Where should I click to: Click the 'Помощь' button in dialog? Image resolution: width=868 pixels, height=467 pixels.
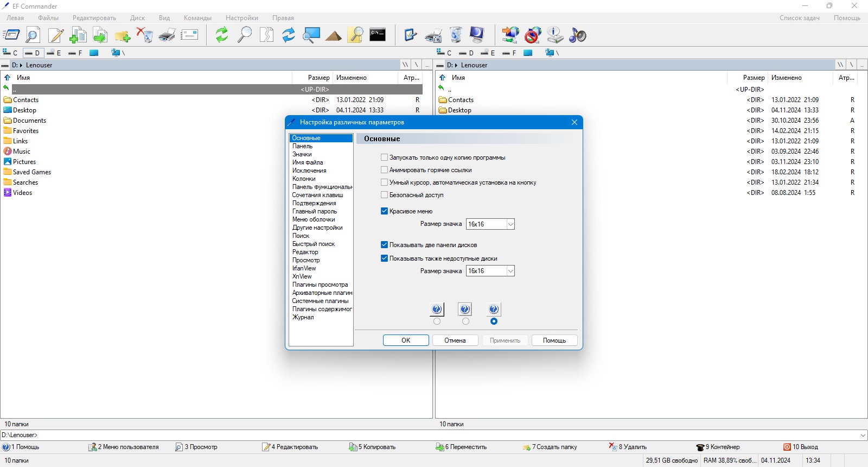pyautogui.click(x=554, y=340)
